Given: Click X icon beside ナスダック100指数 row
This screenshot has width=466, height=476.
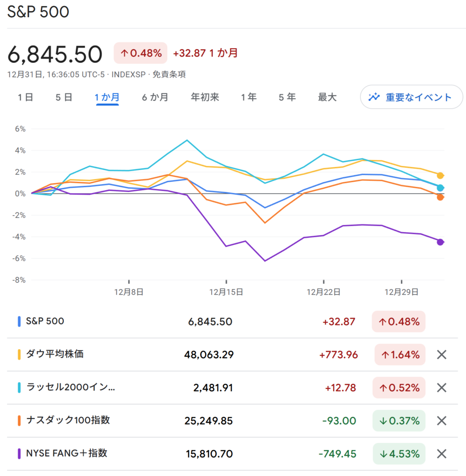Looking at the screenshot, I should pos(441,421).
